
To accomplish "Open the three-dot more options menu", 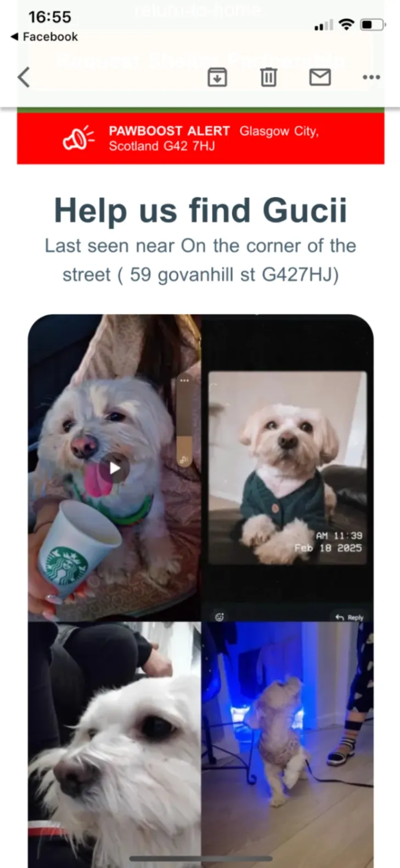I will 371,77.
